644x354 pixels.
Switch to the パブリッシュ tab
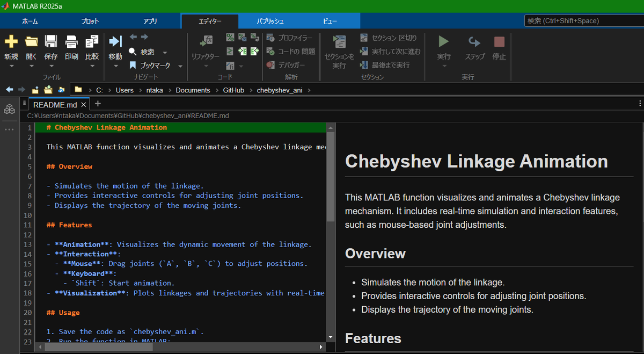pos(270,21)
